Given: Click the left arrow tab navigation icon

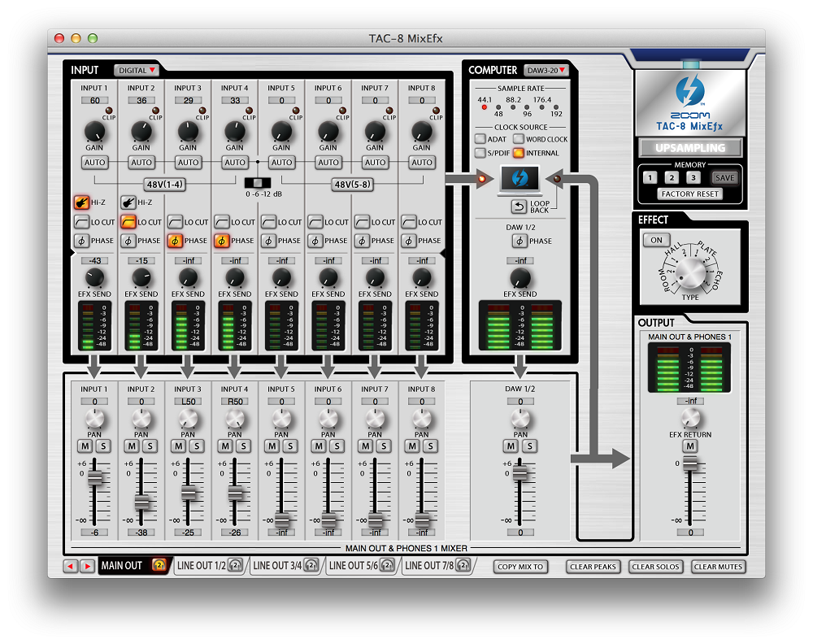Looking at the screenshot, I should [71, 566].
